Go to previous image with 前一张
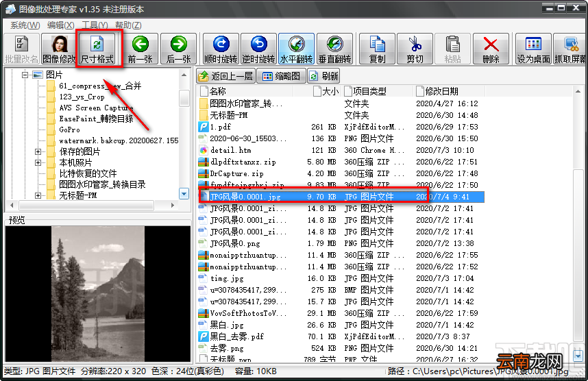588x381 pixels. (140, 49)
